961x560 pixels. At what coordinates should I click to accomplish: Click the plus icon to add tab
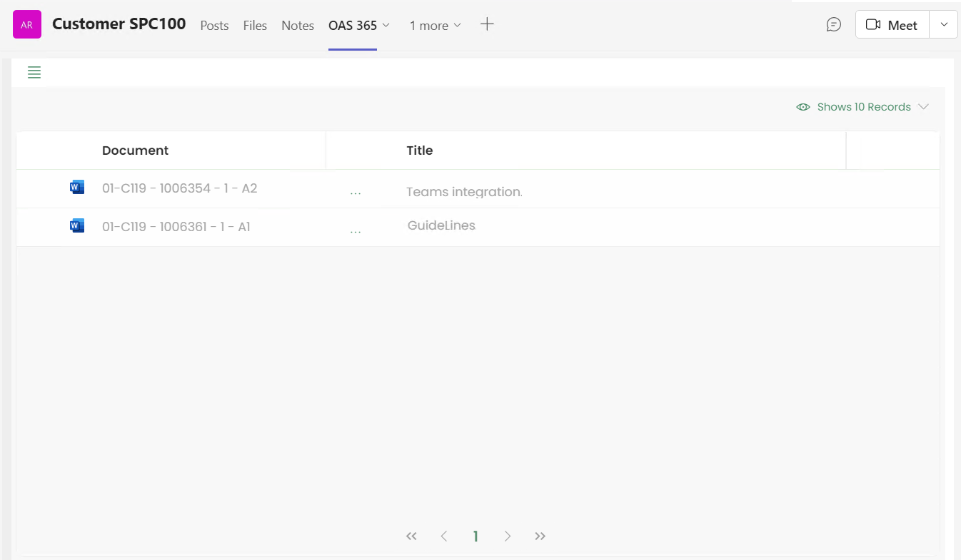tap(487, 25)
